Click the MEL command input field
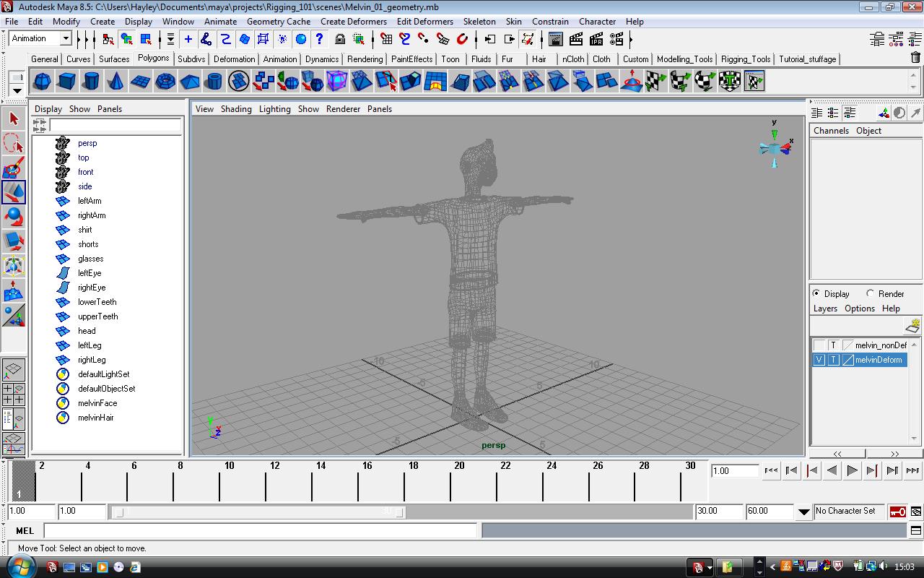 260,530
